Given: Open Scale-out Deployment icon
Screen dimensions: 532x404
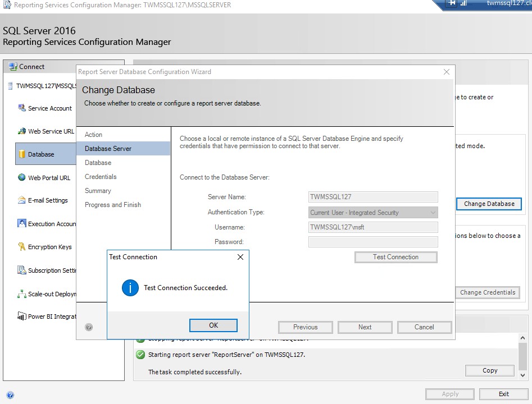Looking at the screenshot, I should [x=22, y=293].
